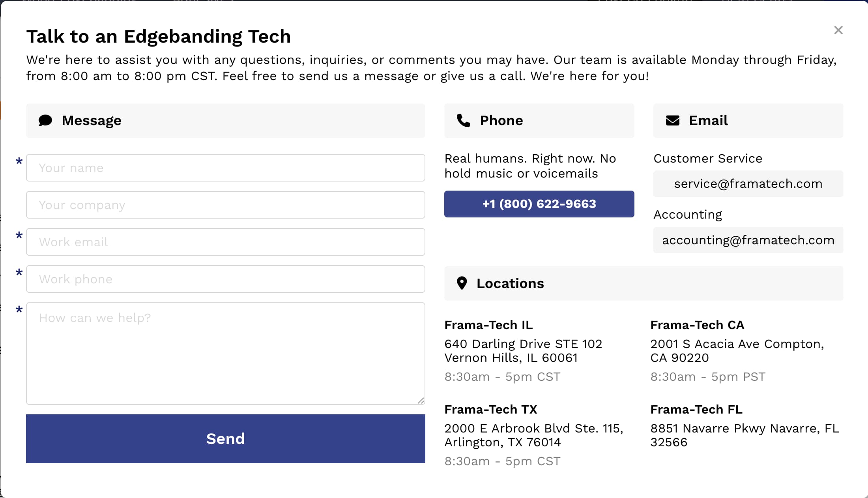Click the Frama-Tech CA Compton address

pos(737,351)
